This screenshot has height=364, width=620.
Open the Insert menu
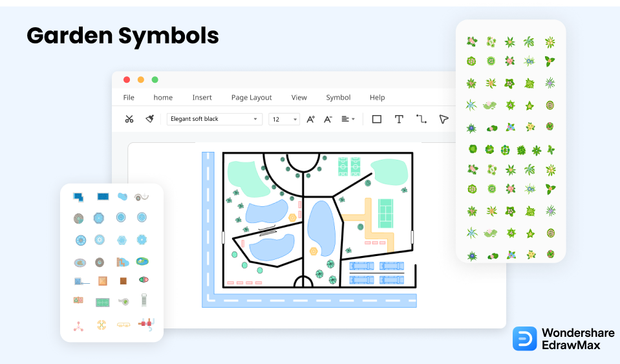point(202,98)
